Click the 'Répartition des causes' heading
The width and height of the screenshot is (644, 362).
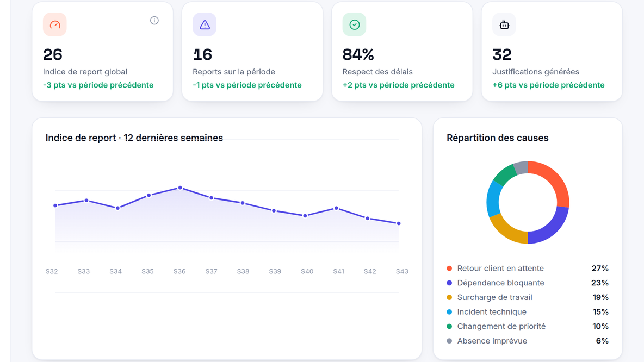(x=497, y=138)
